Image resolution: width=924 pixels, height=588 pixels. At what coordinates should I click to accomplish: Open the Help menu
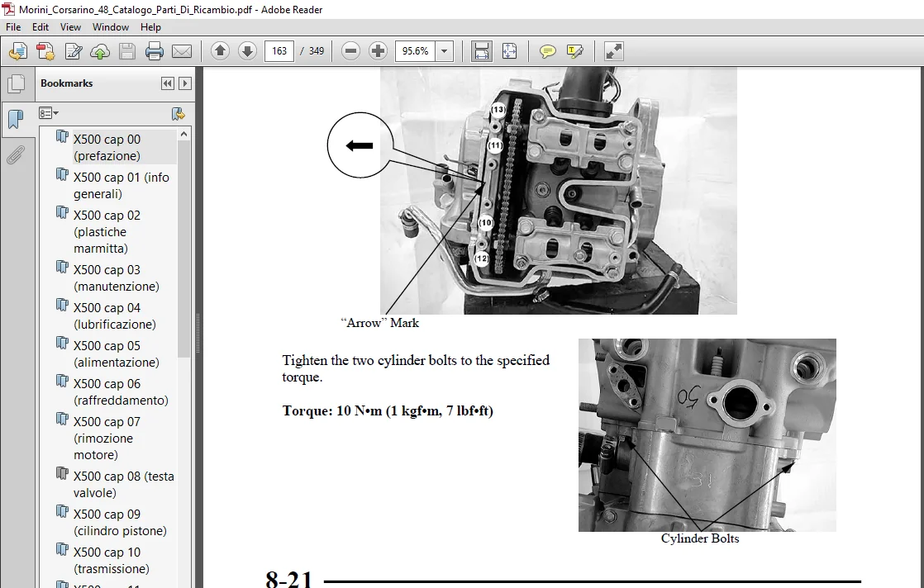[x=150, y=27]
